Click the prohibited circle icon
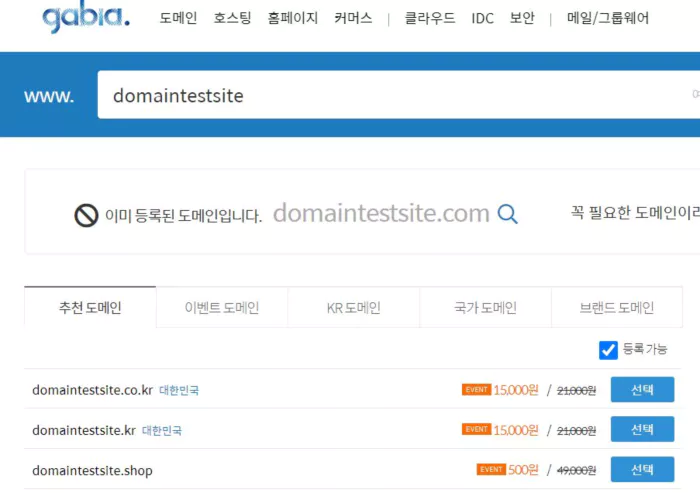This screenshot has height=493, width=700. [x=86, y=215]
